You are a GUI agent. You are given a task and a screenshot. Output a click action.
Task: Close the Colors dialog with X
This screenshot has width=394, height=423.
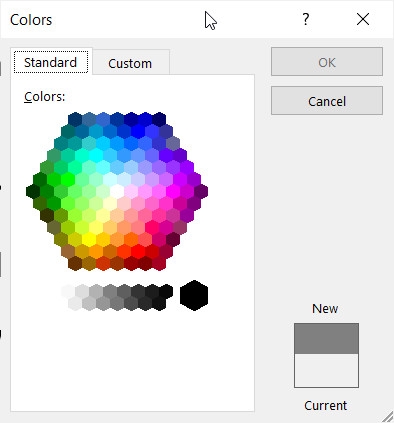point(363,19)
